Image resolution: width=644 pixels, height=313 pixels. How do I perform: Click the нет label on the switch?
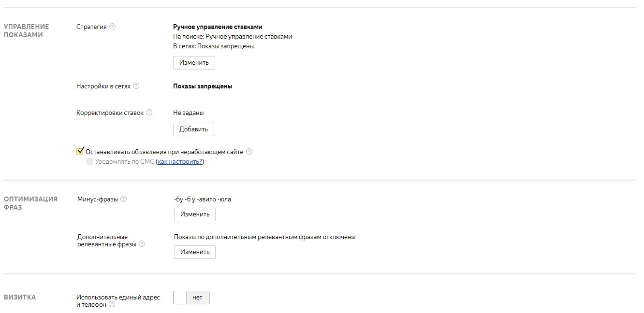197,298
